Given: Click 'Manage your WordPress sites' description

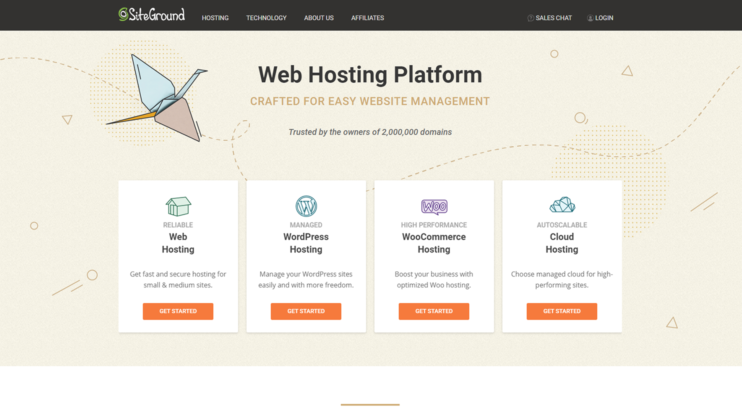Looking at the screenshot, I should [306, 279].
